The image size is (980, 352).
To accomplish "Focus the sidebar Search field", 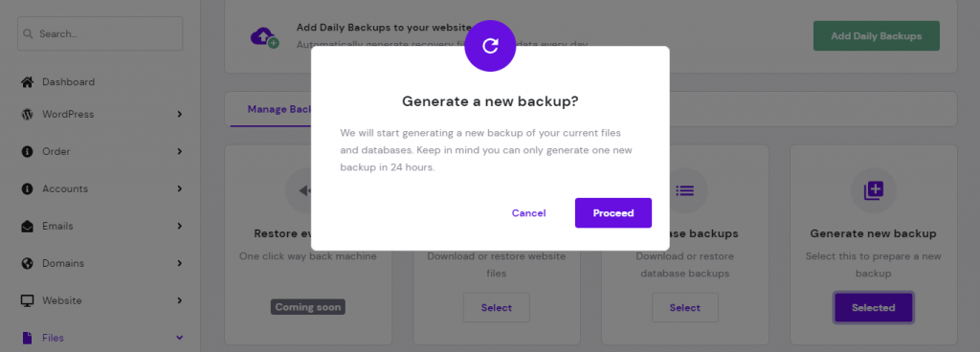I will tap(100, 33).
